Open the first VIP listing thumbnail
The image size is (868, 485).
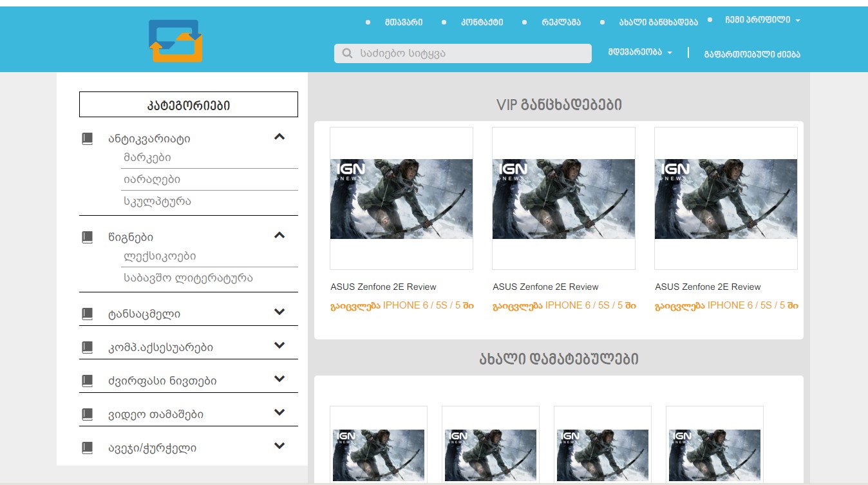[x=401, y=198]
